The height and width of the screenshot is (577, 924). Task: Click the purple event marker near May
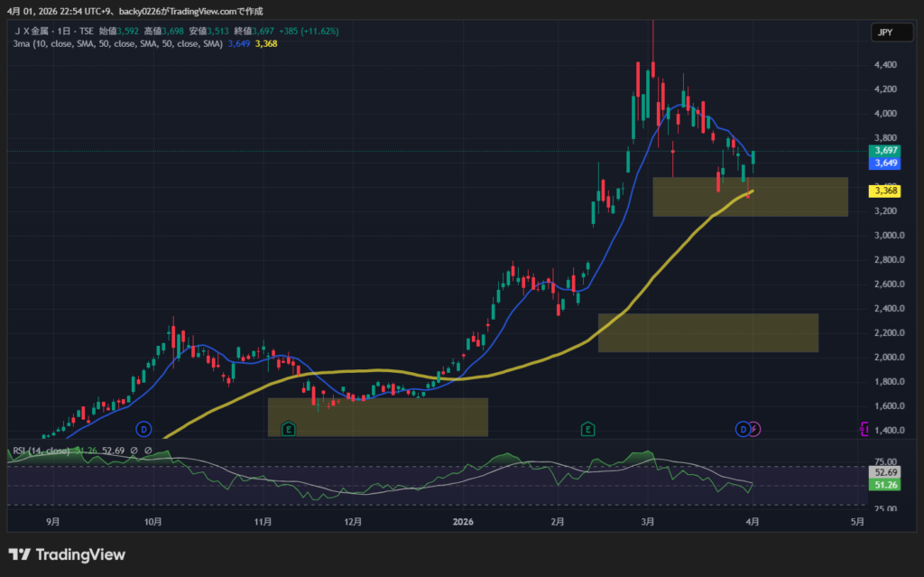pos(864,428)
